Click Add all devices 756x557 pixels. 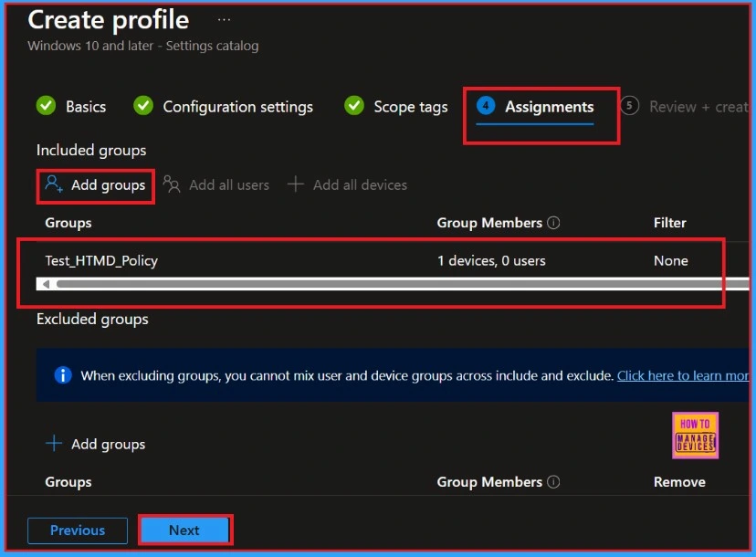click(347, 185)
